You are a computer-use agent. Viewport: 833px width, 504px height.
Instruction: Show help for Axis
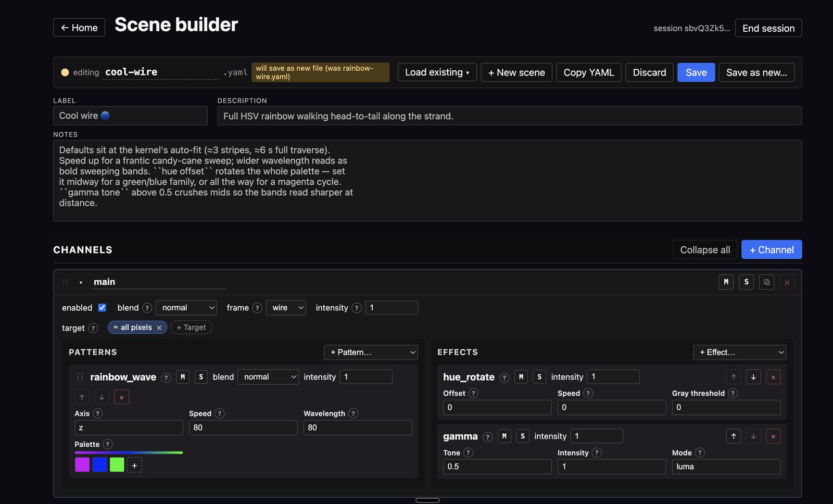(98, 413)
